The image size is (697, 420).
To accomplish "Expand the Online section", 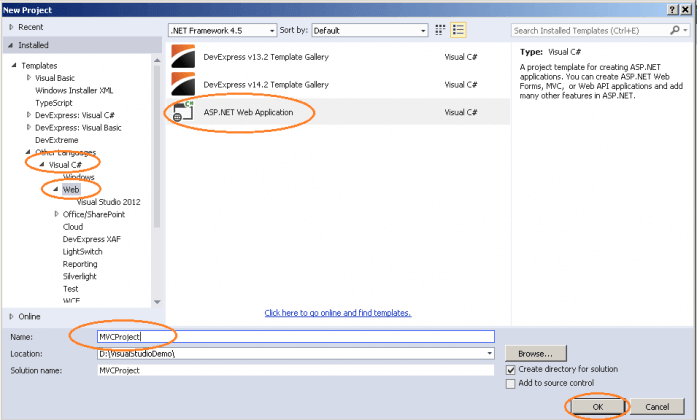I will click(11, 316).
